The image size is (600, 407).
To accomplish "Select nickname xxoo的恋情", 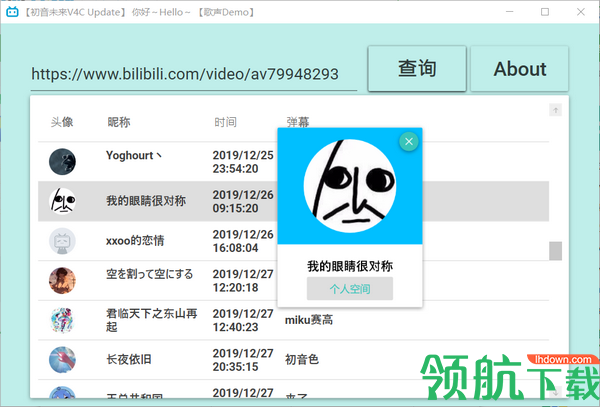I will 135,241.
